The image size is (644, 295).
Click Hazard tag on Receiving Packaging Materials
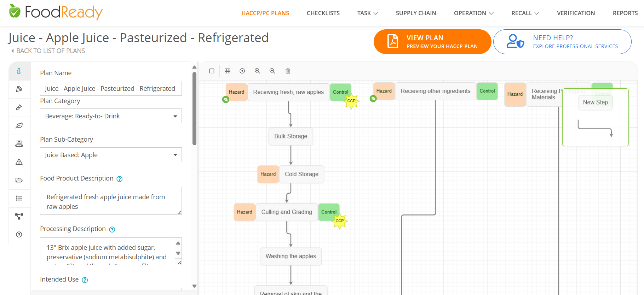pyautogui.click(x=515, y=94)
